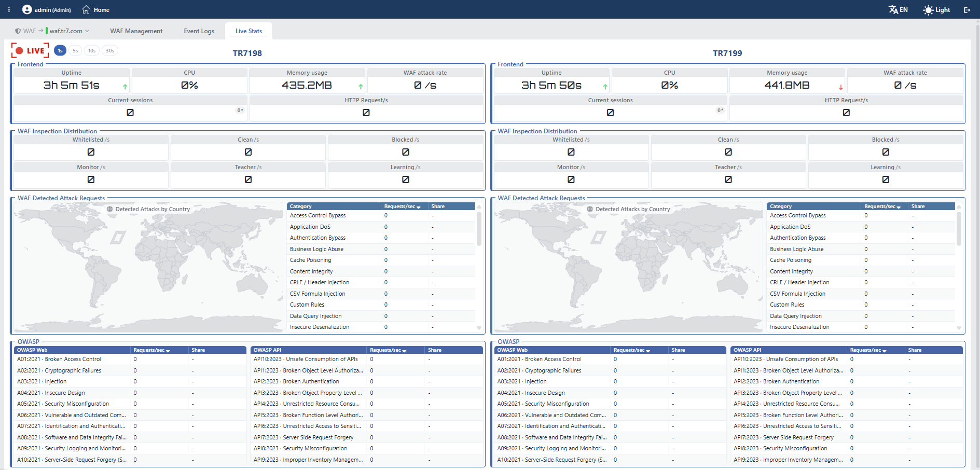Viewport: 980px width, 470px height.
Task: Click the globe icon on TR7199 attack map
Action: (x=590, y=209)
